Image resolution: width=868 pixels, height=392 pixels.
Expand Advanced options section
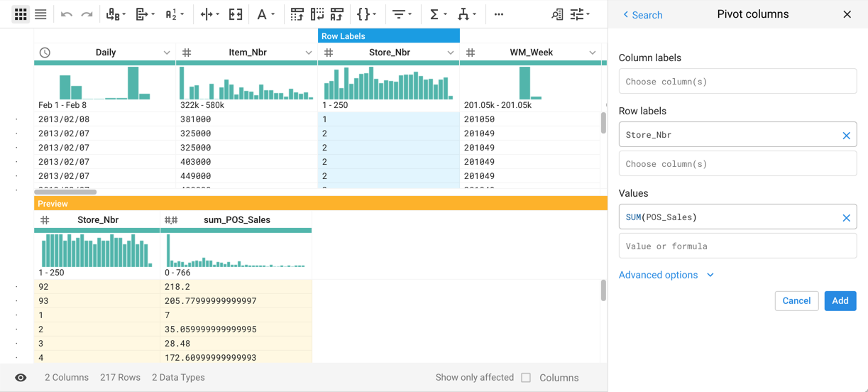coord(666,275)
